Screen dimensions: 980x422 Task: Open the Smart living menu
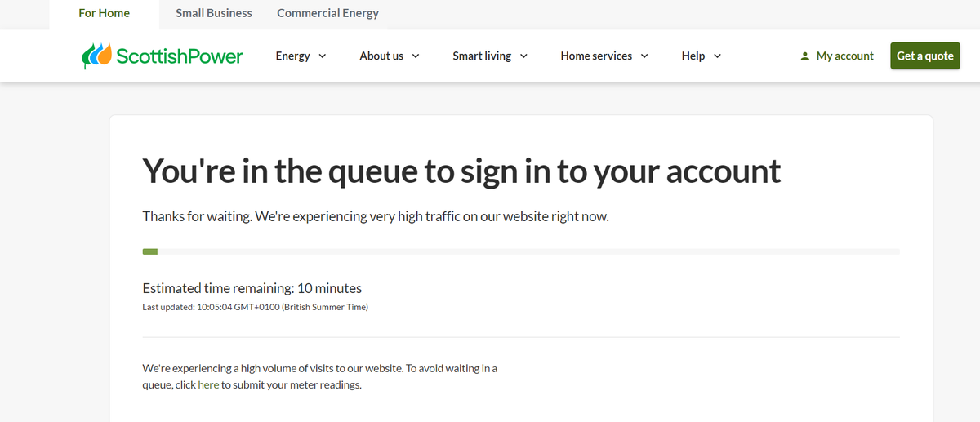[x=490, y=56]
